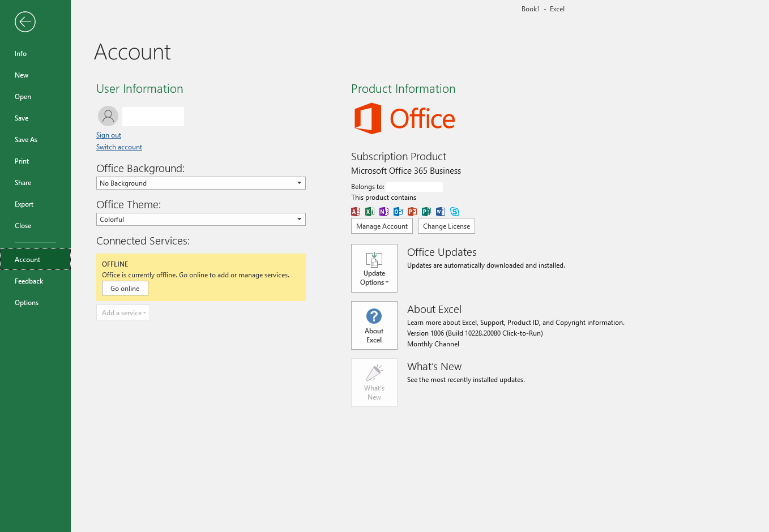Click the 'This product contains' label
Viewport: 769px width, 532px height.
pos(383,198)
